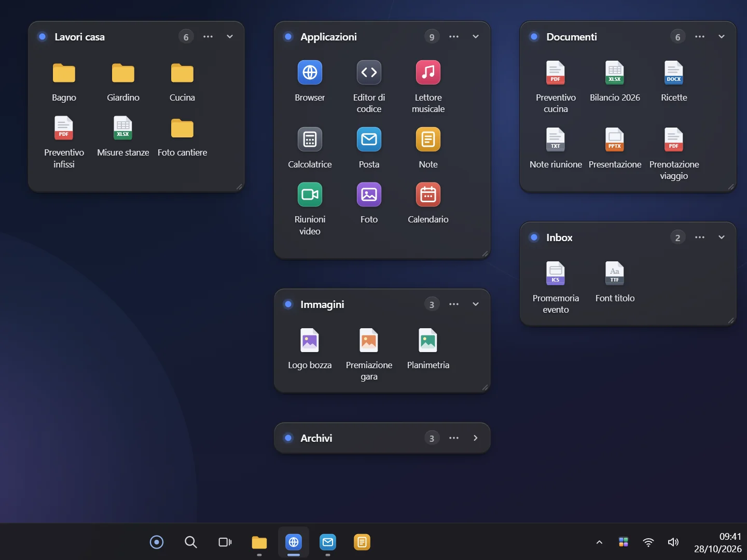Select the Preventivo infissi PDF

click(x=64, y=128)
